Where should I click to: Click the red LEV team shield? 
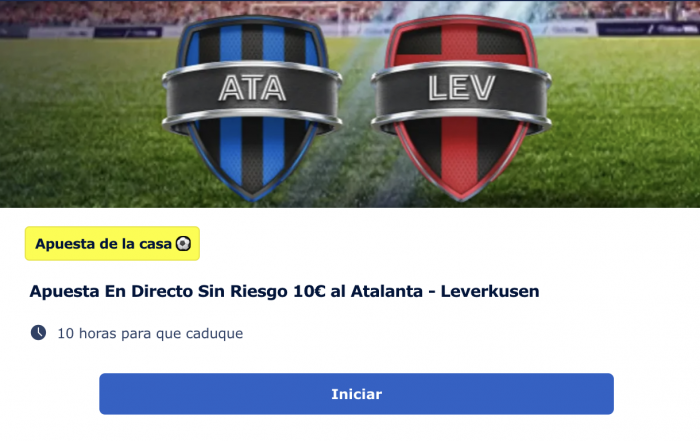461,109
